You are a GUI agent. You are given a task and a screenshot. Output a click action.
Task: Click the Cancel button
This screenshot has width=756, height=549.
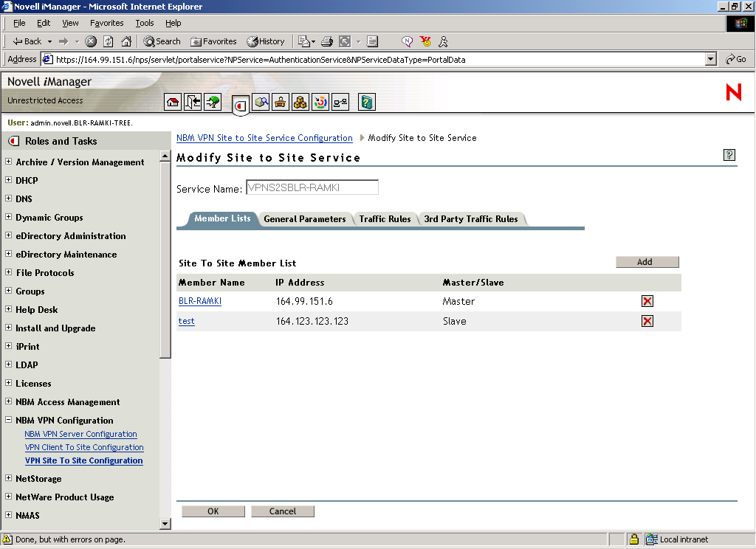(283, 511)
